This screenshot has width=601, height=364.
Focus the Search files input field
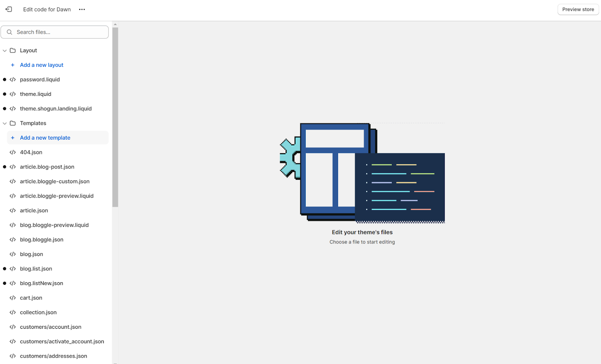(x=54, y=32)
